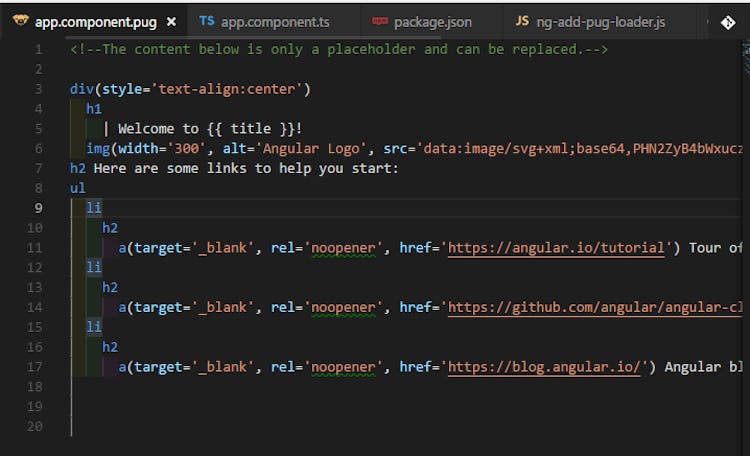Click line number 20 in the gutter
Screen dimensions: 750x456
pyautogui.click(x=35, y=426)
